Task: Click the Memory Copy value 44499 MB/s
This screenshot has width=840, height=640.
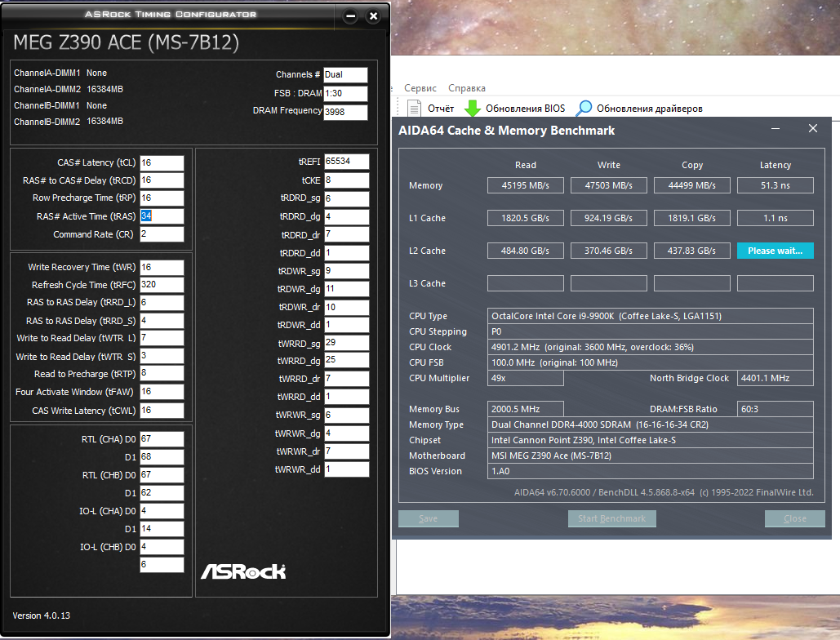Action: (x=691, y=185)
